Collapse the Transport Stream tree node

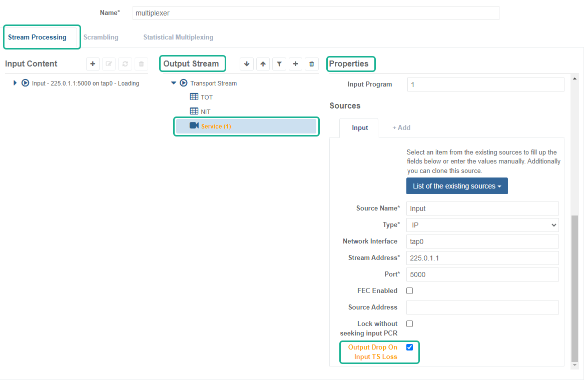coord(174,83)
